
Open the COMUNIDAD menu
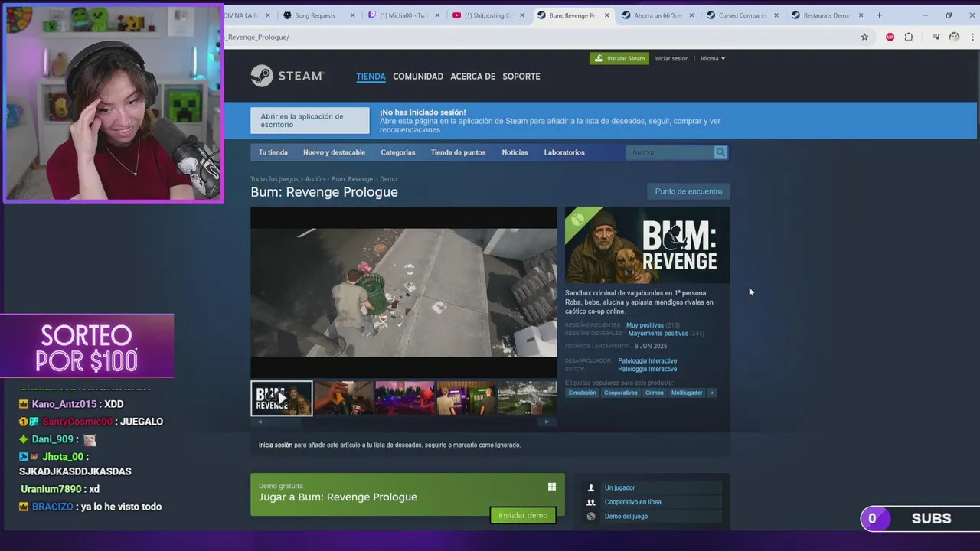pyautogui.click(x=418, y=77)
